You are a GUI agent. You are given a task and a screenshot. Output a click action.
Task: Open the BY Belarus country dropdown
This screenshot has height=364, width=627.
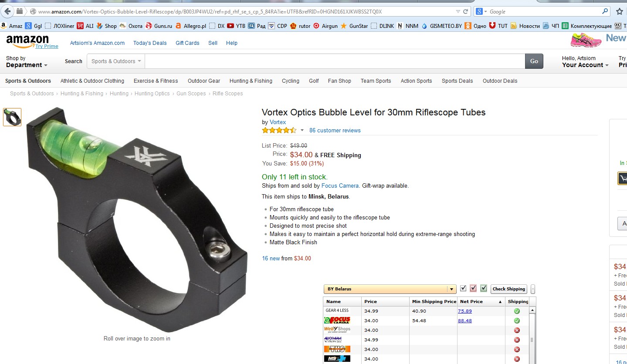pyautogui.click(x=390, y=289)
